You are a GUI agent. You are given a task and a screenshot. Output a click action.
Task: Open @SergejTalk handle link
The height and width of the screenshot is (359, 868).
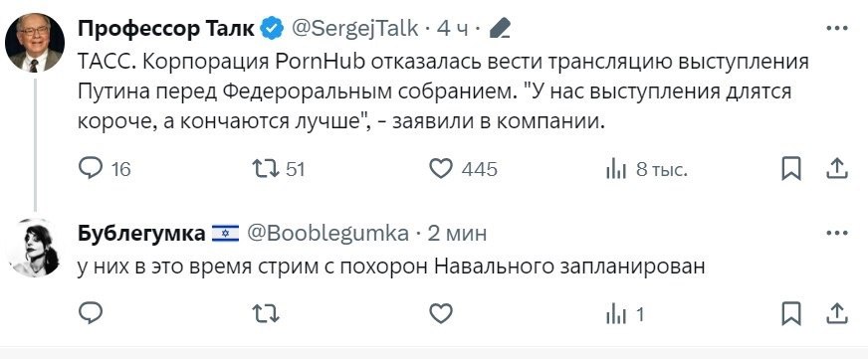354,28
